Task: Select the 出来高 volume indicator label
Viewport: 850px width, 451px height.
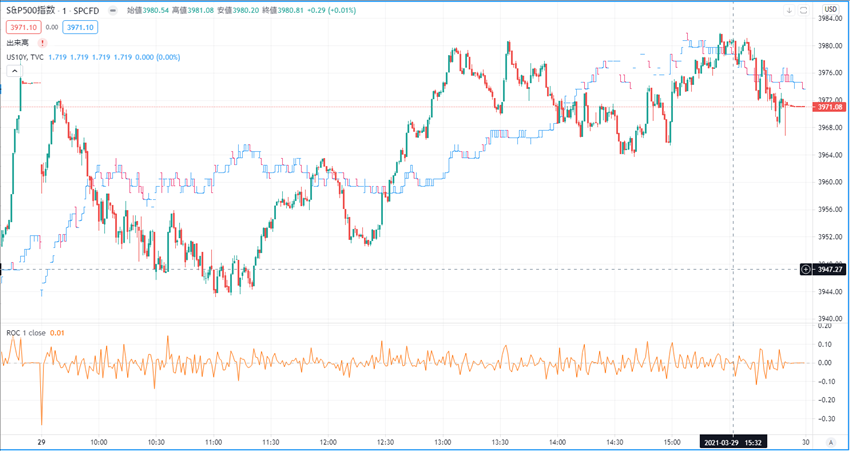Action: tap(17, 43)
